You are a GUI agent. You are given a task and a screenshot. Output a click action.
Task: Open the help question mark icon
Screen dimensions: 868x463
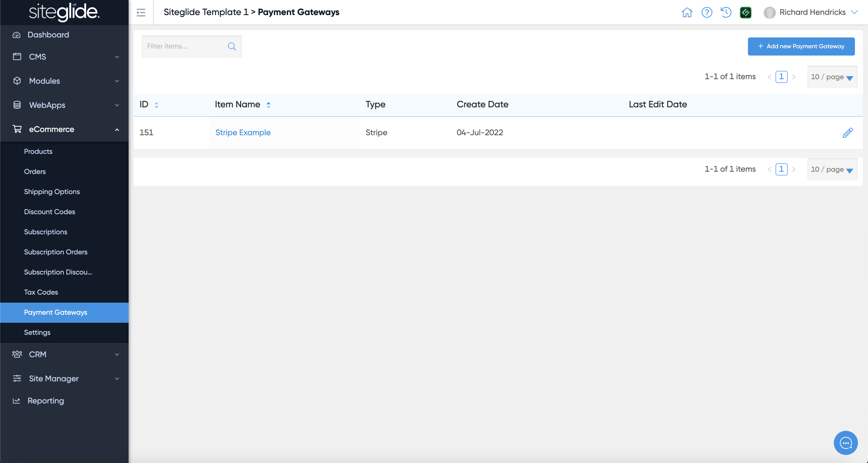pos(707,13)
